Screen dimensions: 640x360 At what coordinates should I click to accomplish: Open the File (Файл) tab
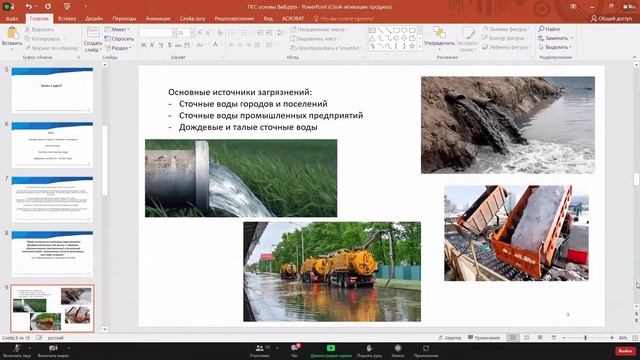(12, 18)
